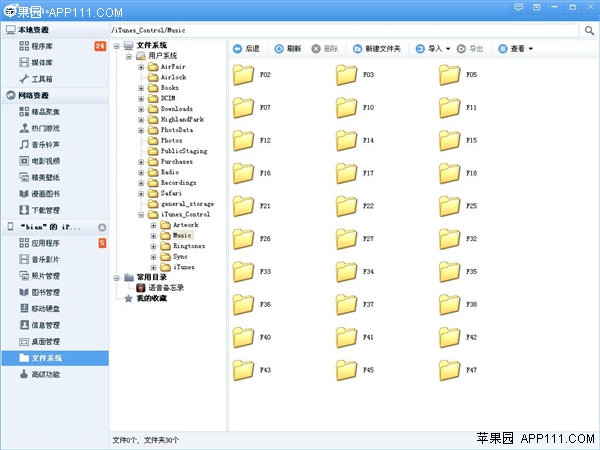Image resolution: width=600 pixels, height=450 pixels.
Task: Open 热门游戏 in the sidebar
Action: tap(55, 128)
